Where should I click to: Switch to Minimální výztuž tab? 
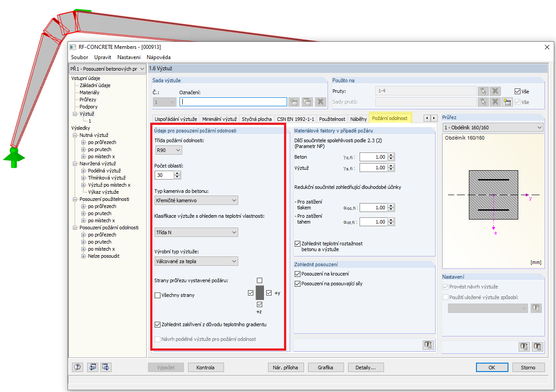click(219, 119)
